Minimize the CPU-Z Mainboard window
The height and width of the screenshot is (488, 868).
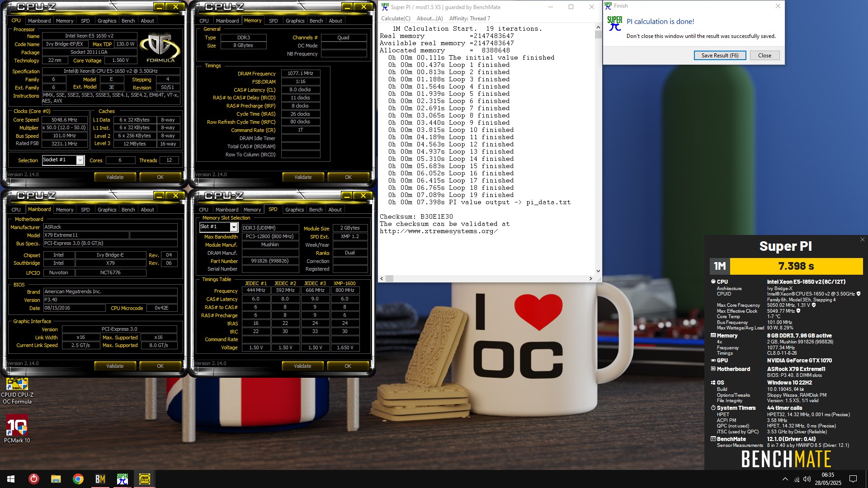(159, 196)
